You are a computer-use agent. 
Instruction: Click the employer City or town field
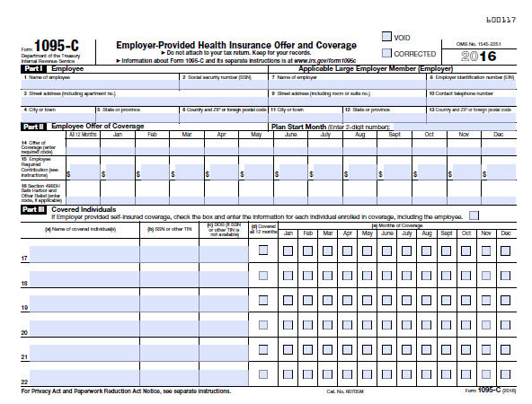[306, 118]
